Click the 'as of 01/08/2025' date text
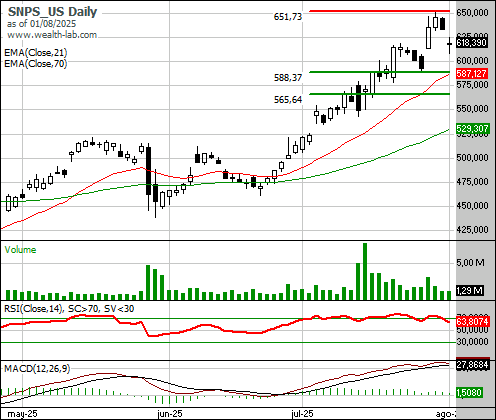496x420 pixels. pyautogui.click(x=41, y=24)
